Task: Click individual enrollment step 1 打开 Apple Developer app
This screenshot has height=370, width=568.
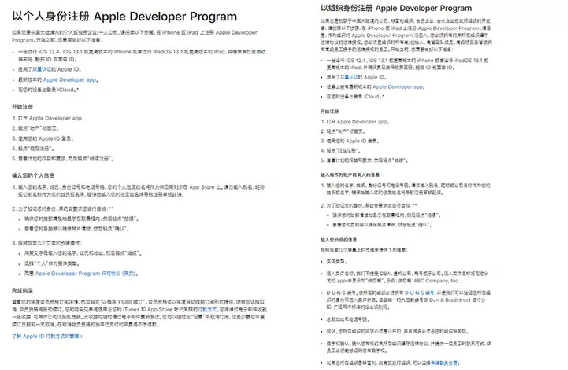Action: (47, 118)
